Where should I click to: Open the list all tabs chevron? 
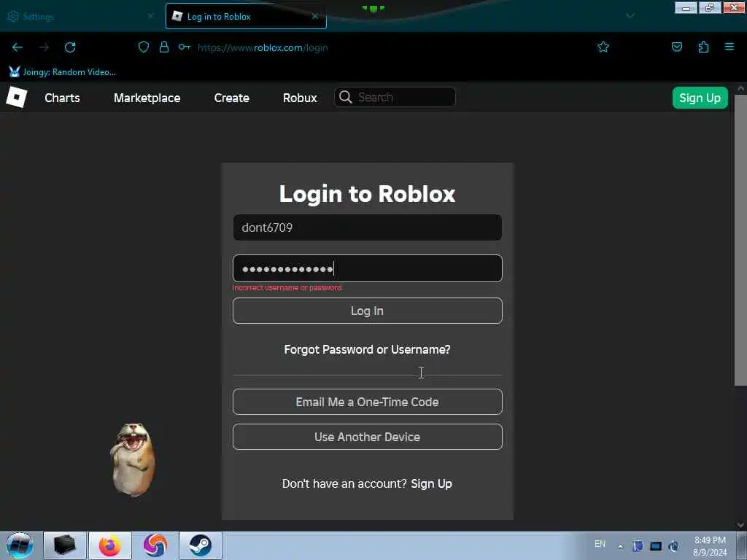(x=630, y=16)
